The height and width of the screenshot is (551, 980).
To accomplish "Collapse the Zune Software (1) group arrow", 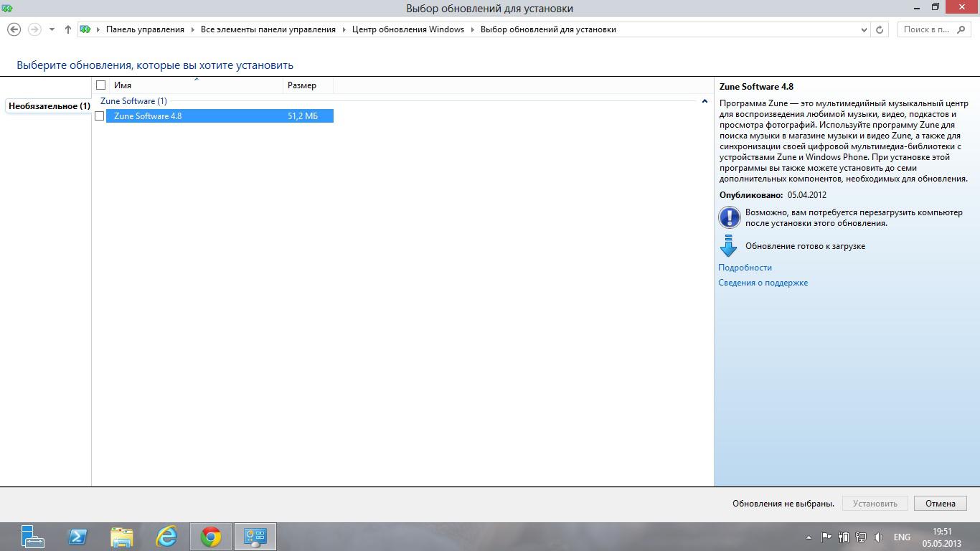I will pos(705,101).
